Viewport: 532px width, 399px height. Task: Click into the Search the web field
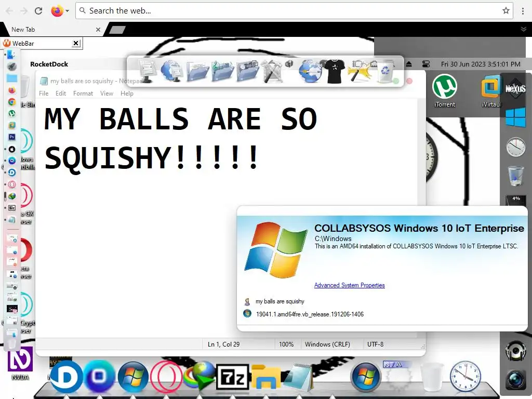(x=294, y=11)
